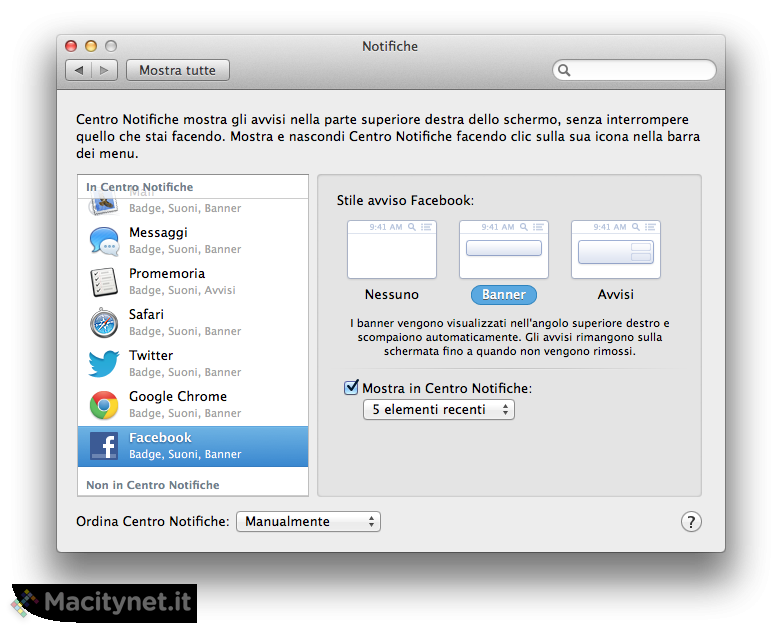Go back with the left arrow
782x631 pixels.
point(79,70)
